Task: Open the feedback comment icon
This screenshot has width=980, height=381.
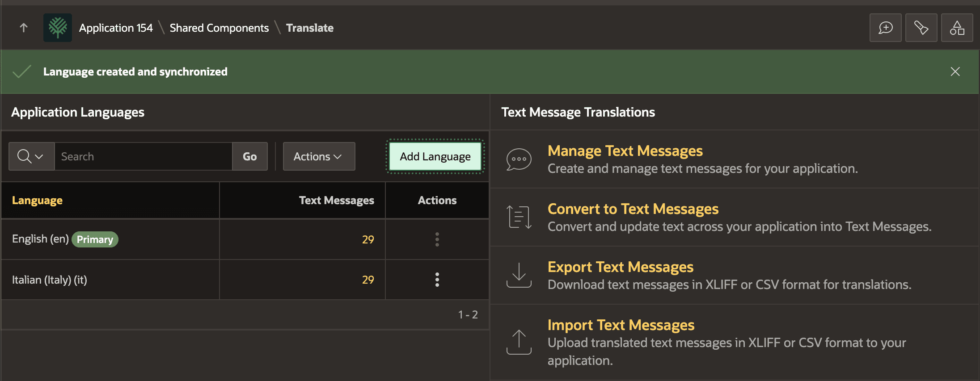Action: (885, 28)
